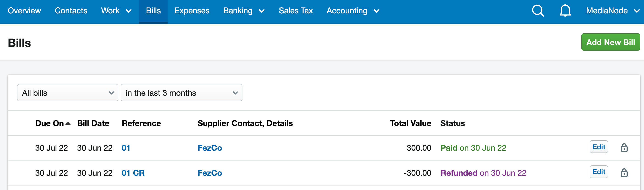Click the Add New Bill button
644x190 pixels.
pos(611,42)
